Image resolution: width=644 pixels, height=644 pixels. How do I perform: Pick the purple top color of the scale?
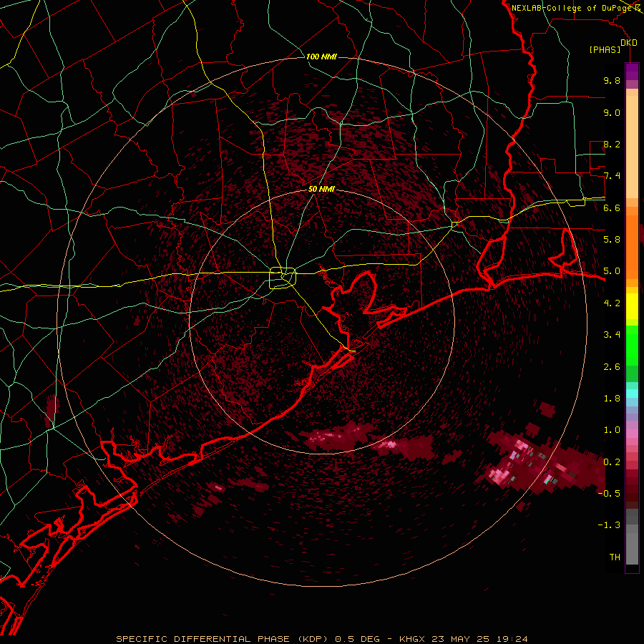[632, 72]
